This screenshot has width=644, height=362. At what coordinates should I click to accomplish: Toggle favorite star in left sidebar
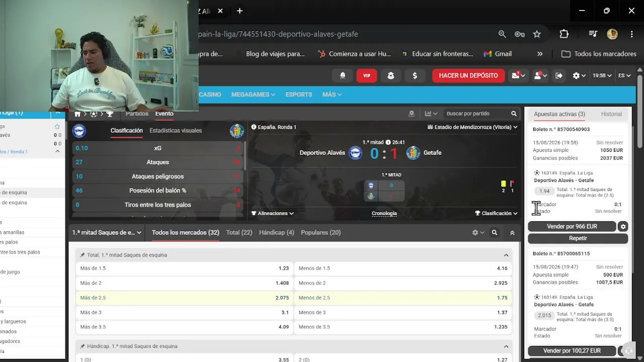point(57,127)
